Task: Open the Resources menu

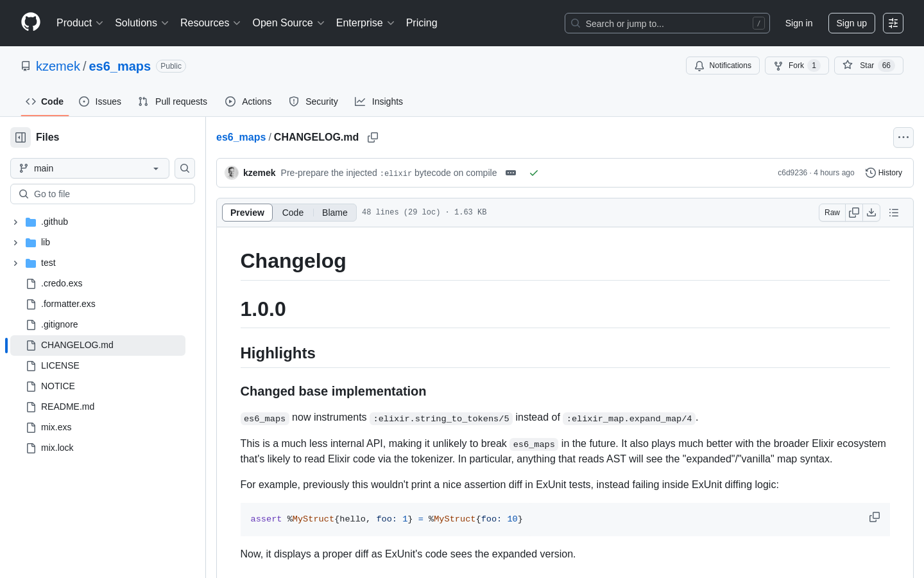Action: 210,23
